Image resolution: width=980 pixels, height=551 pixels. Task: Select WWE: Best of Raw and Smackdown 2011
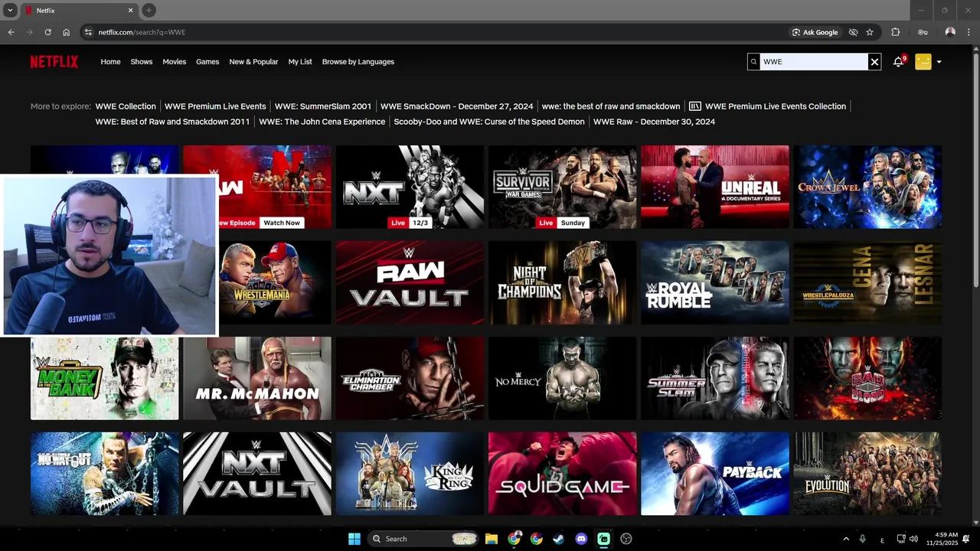point(172,122)
